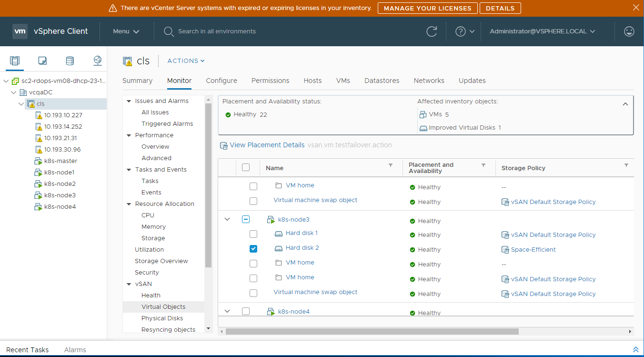Click the k8s-node4 VM icon in the table
The height and width of the screenshot is (357, 644).
(x=272, y=312)
